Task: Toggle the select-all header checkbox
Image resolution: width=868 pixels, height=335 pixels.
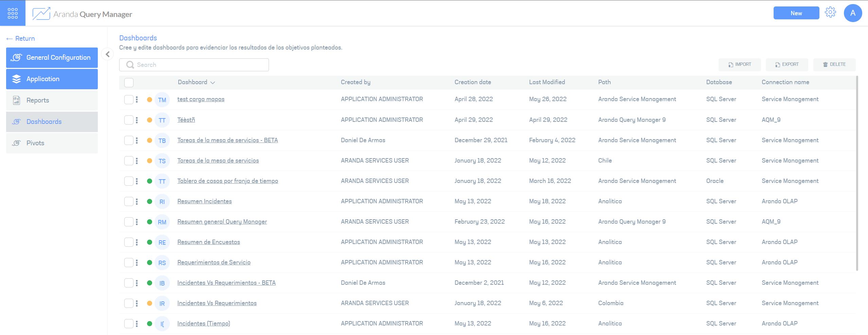Action: click(x=129, y=82)
